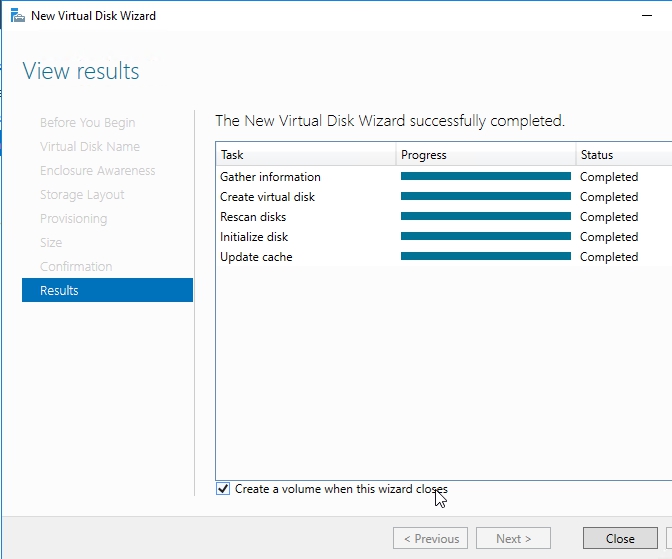Select the Update cache task row

(444, 257)
